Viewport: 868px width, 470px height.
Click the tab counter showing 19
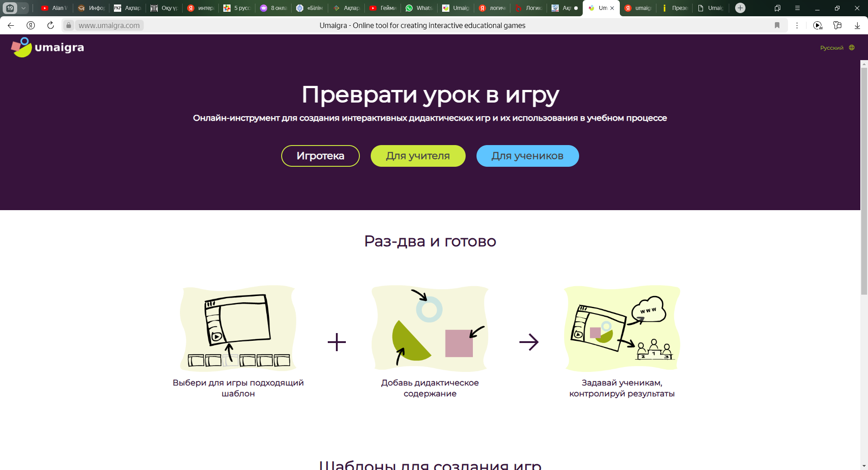coord(10,8)
